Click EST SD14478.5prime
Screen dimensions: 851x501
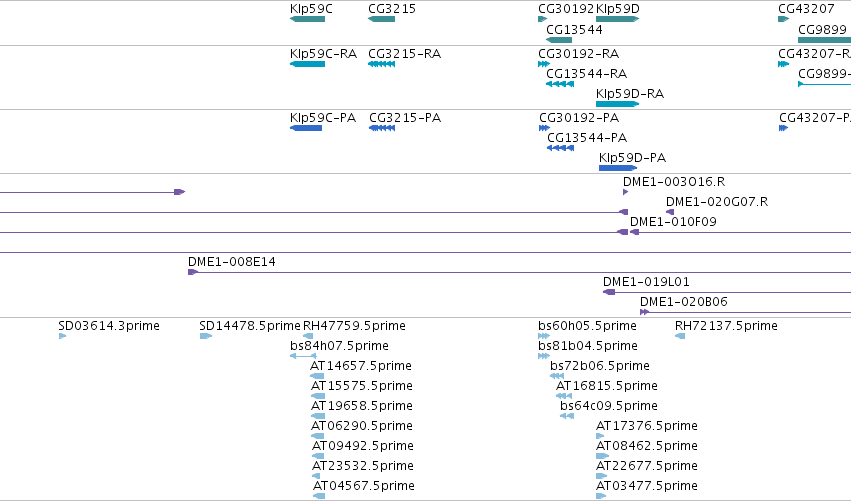206,336
